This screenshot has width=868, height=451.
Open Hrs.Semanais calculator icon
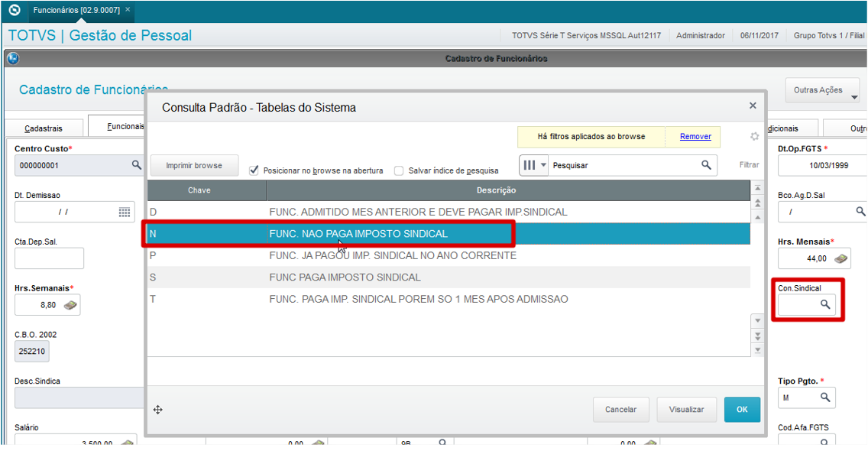(x=70, y=305)
